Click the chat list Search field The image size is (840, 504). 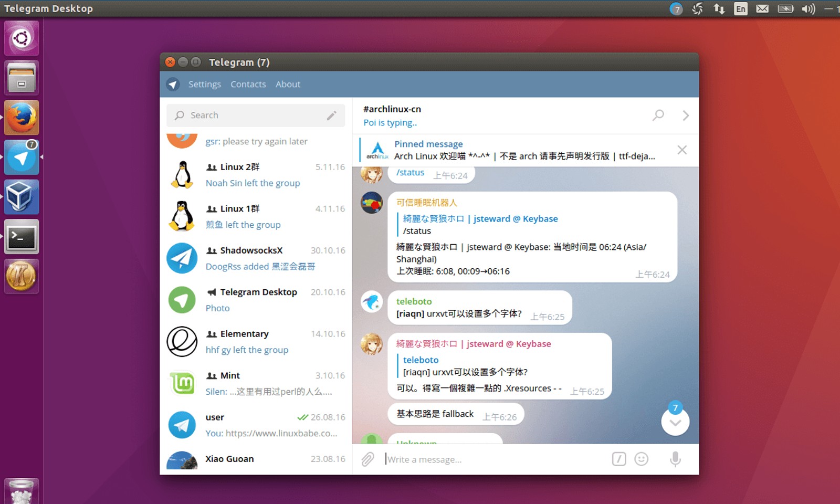(x=252, y=115)
